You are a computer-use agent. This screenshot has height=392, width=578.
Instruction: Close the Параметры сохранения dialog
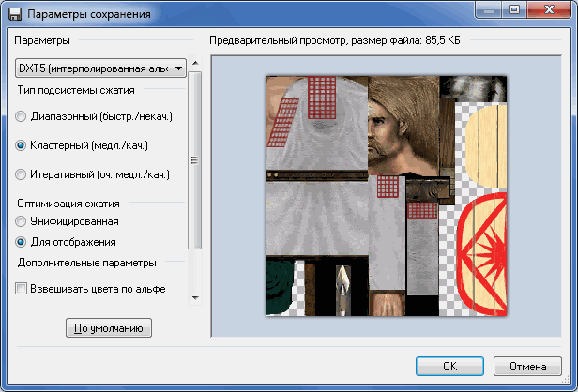coord(549,10)
